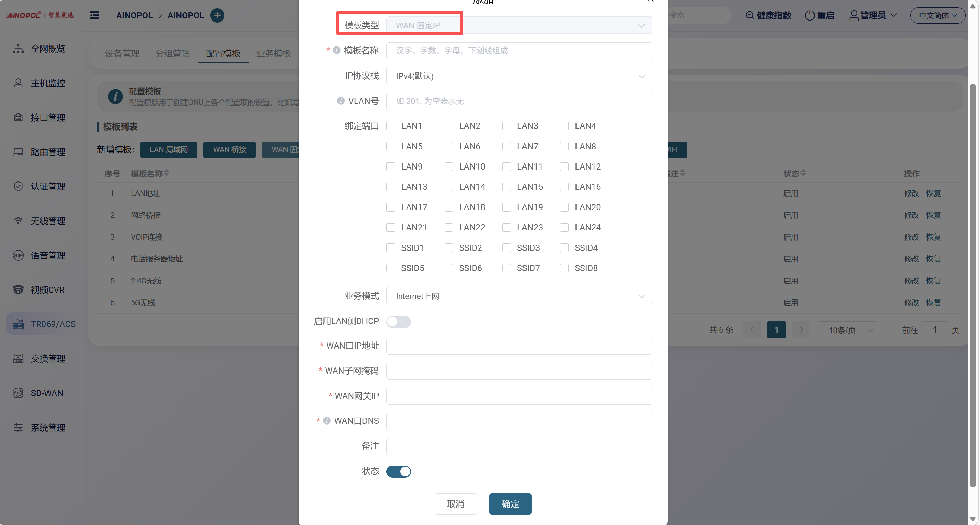Enable the 启用LAN侧DHCP switch
980x525 pixels.
[398, 322]
